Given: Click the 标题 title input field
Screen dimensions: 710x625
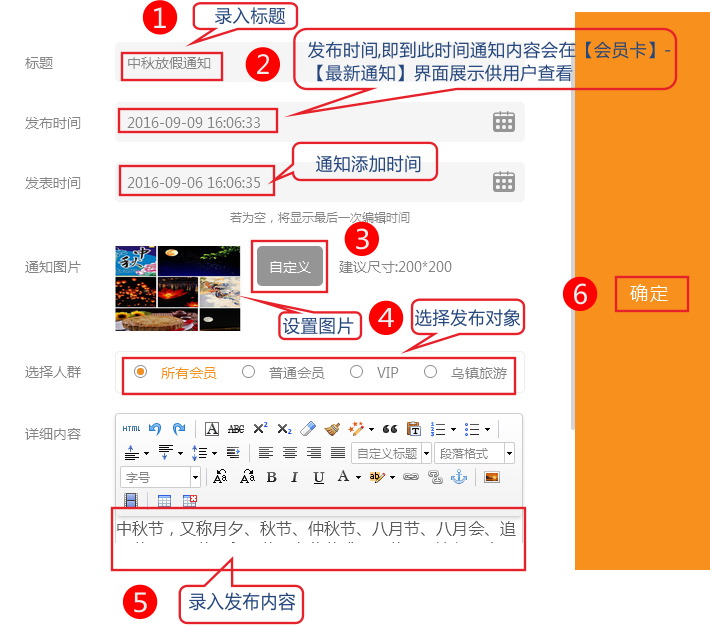Looking at the screenshot, I should pos(300,63).
